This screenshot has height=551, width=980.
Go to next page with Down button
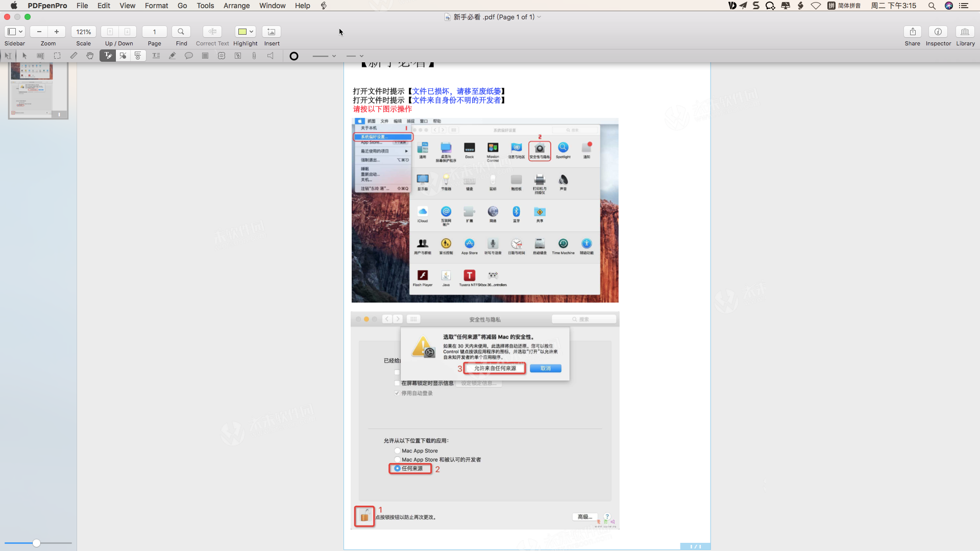[128, 32]
